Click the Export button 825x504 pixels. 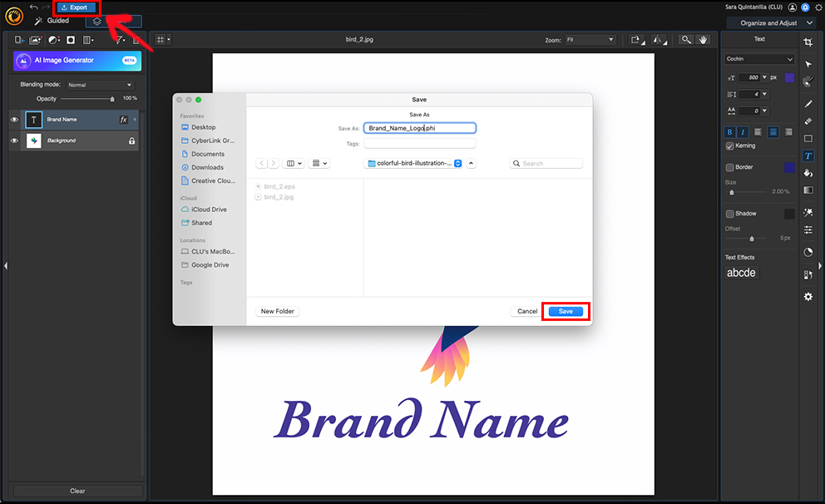tap(76, 7)
